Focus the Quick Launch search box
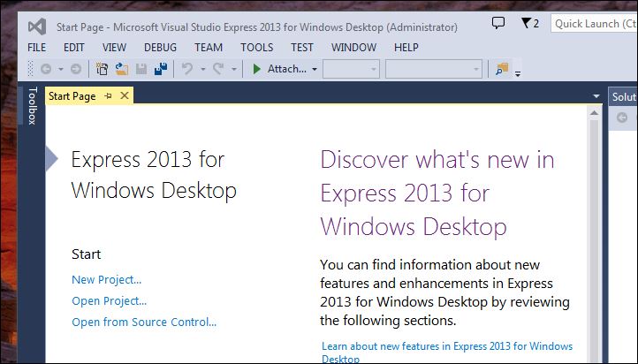This screenshot has width=638, height=364. coord(594,24)
